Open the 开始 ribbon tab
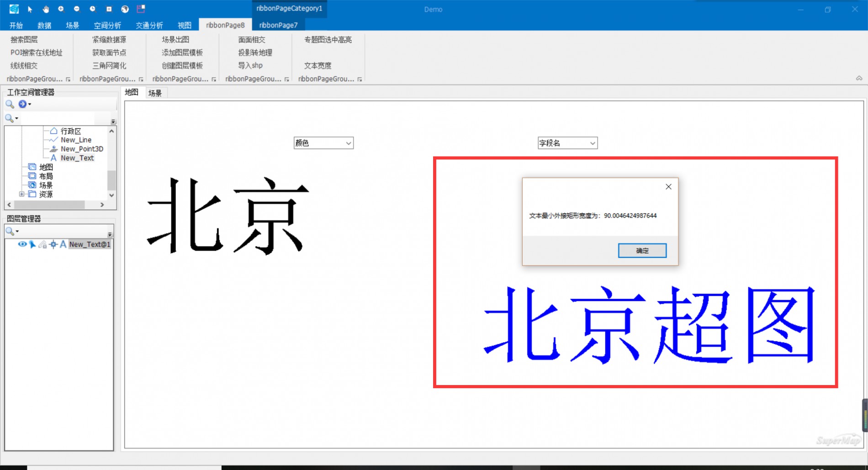The height and width of the screenshot is (470, 868). (x=16, y=25)
